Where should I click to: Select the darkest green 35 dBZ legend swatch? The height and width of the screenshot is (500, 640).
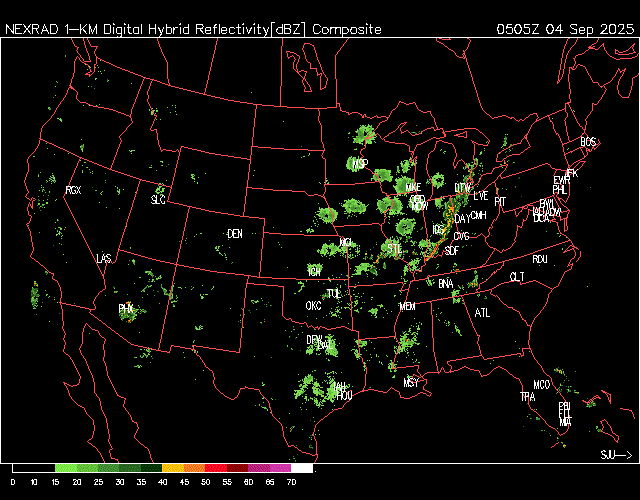tap(151, 468)
